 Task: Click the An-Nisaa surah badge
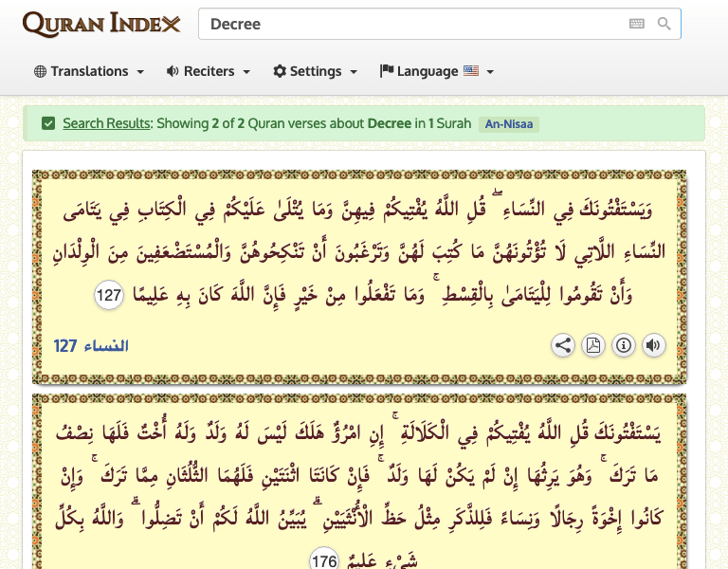(509, 124)
